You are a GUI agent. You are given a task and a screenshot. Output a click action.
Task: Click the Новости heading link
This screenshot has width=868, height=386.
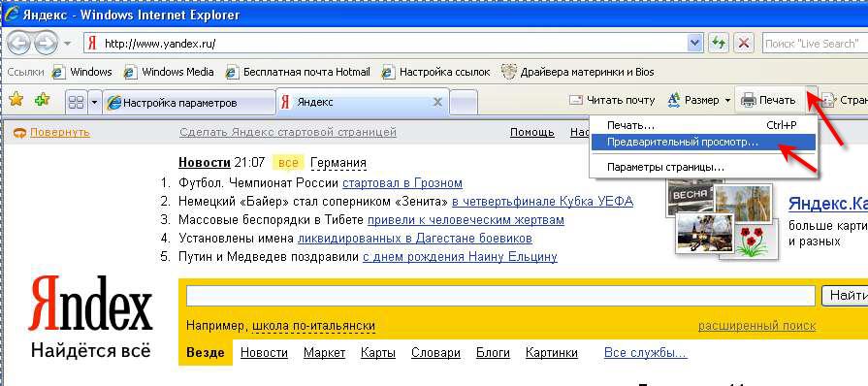pyautogui.click(x=205, y=163)
